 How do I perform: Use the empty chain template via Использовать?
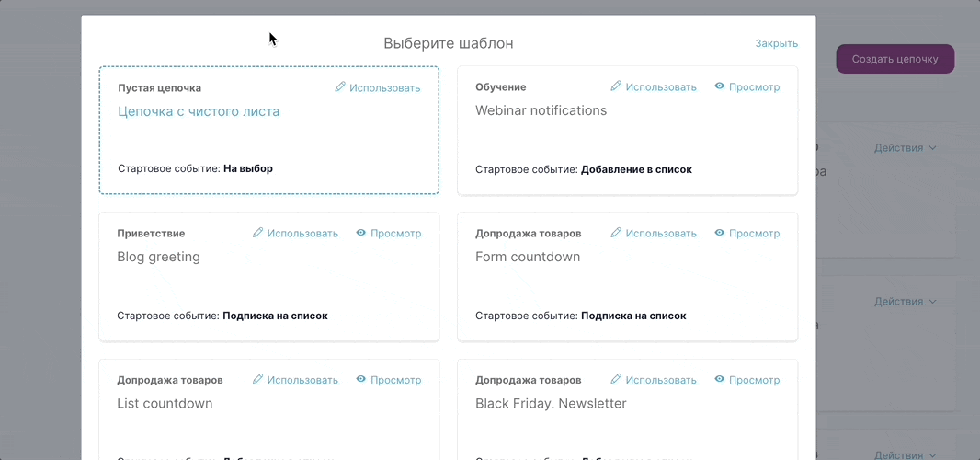[x=385, y=87]
